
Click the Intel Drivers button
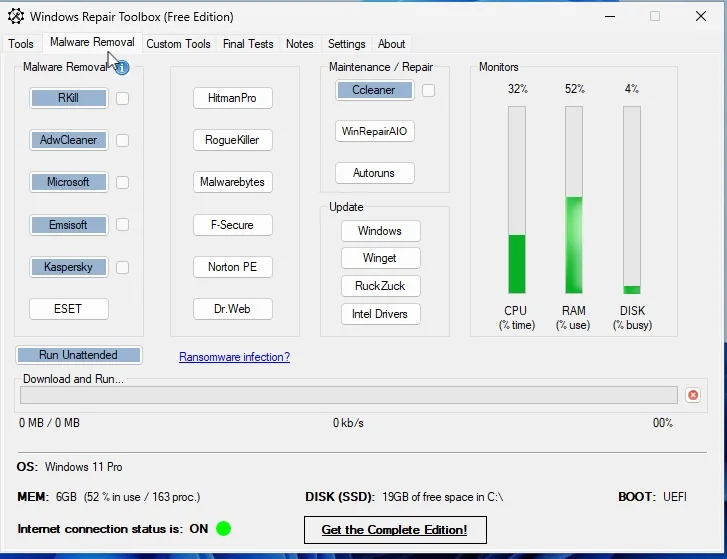[x=381, y=314]
